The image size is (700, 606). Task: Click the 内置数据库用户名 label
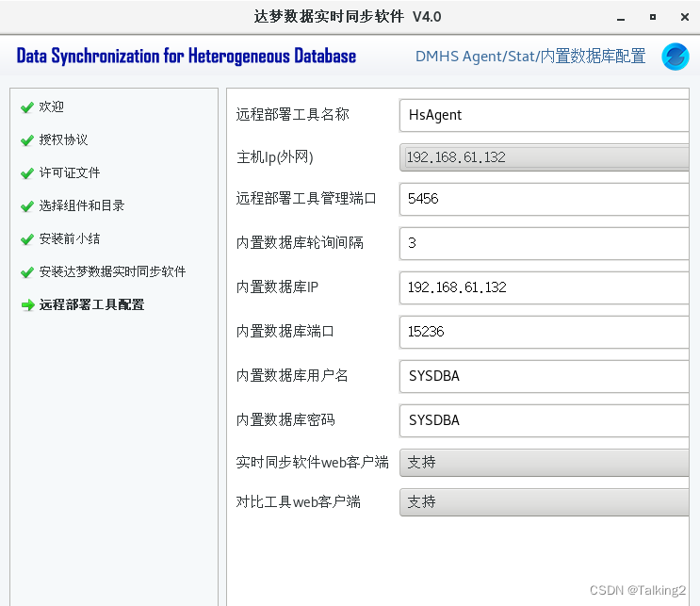click(292, 375)
